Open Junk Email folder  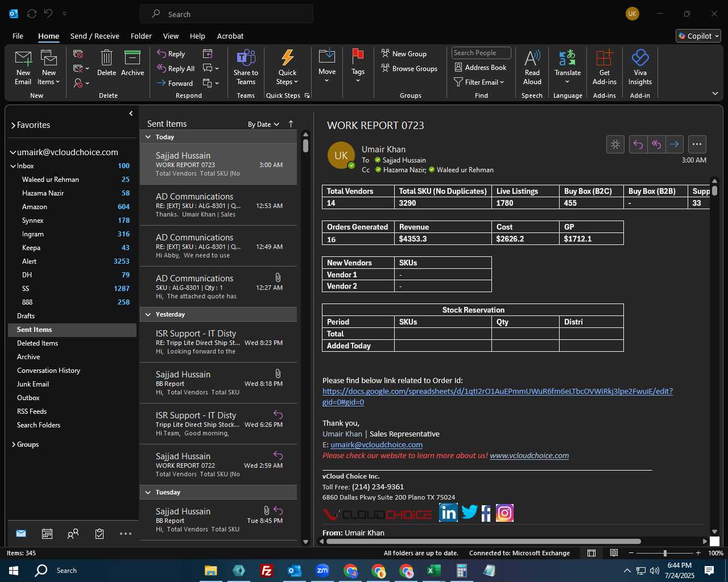click(72, 384)
